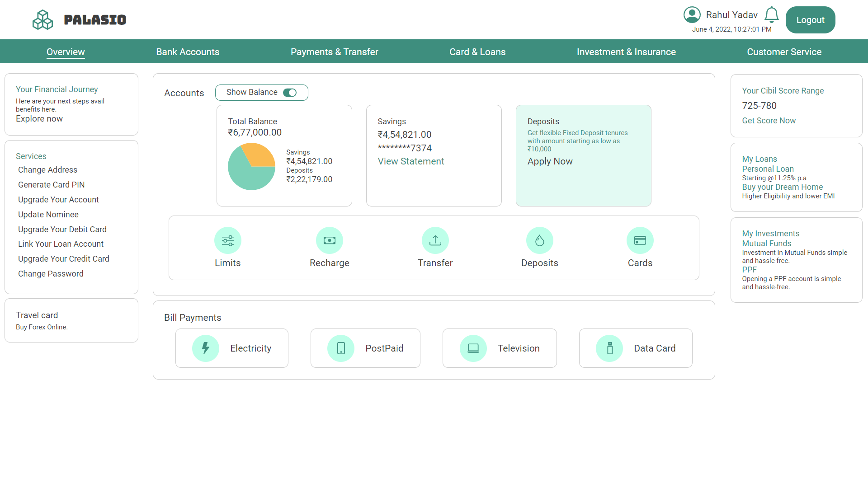Click the notification bell icon
Screen dimensions: 868x488
[771, 15]
